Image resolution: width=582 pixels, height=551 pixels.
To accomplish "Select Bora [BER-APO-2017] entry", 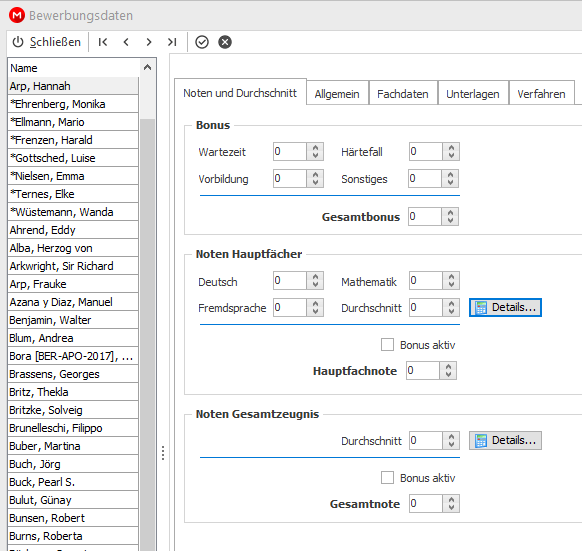I will coord(73,356).
